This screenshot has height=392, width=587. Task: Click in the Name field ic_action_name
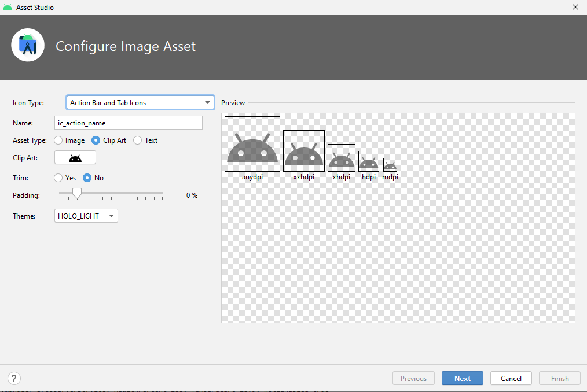point(129,123)
